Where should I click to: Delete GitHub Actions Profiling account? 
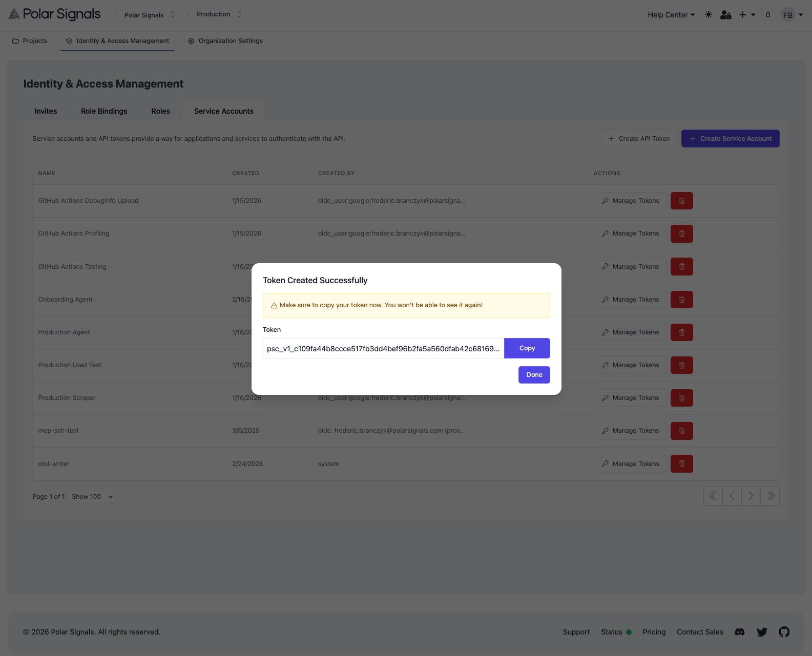(681, 234)
